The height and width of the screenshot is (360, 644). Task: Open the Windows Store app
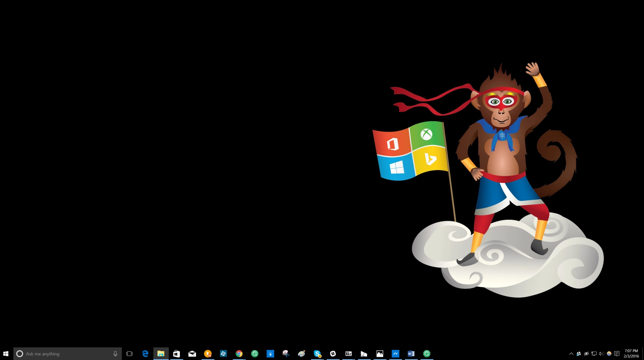tap(176, 354)
